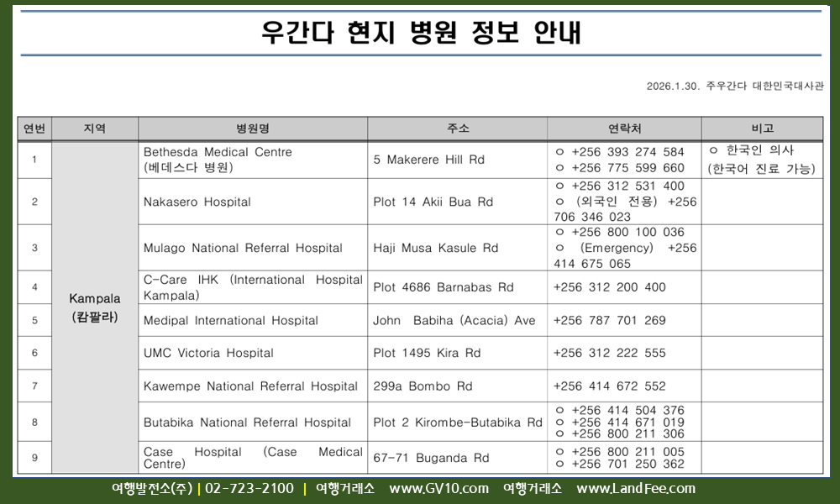The height and width of the screenshot is (504, 840).
Task: Select the 주소 column header
Action: tap(457, 129)
